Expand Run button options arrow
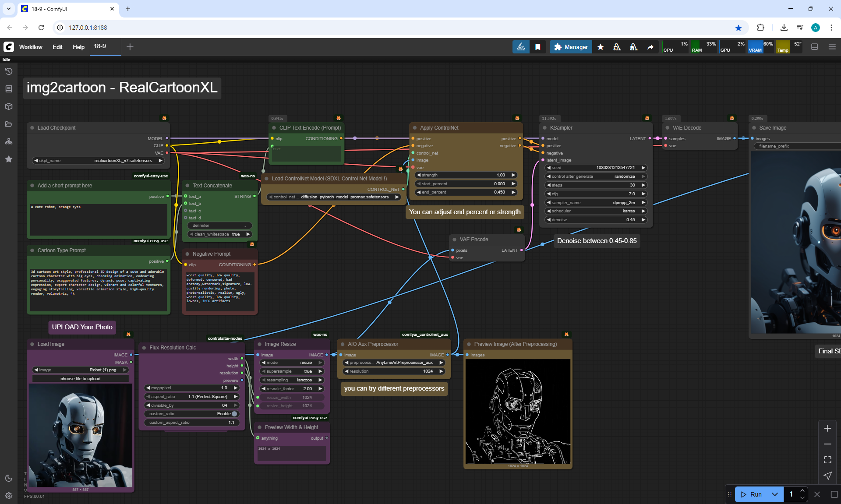The height and width of the screenshot is (504, 841). point(774,494)
